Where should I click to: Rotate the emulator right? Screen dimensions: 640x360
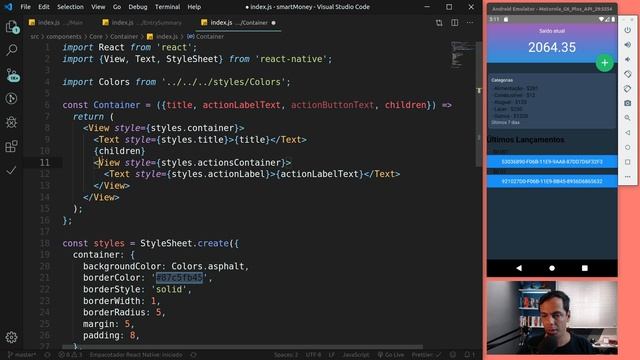click(x=628, y=89)
